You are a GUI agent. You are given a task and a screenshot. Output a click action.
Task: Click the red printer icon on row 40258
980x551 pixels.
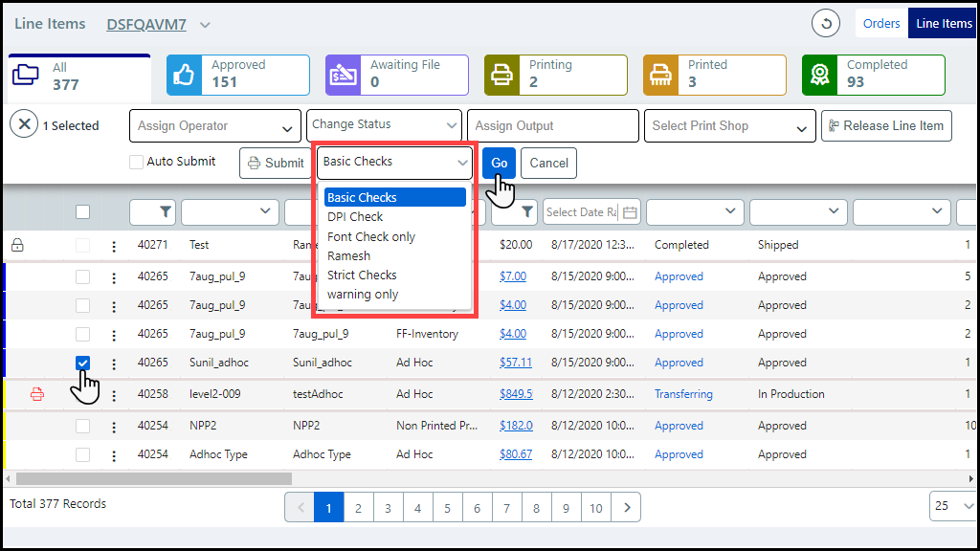[x=37, y=394]
